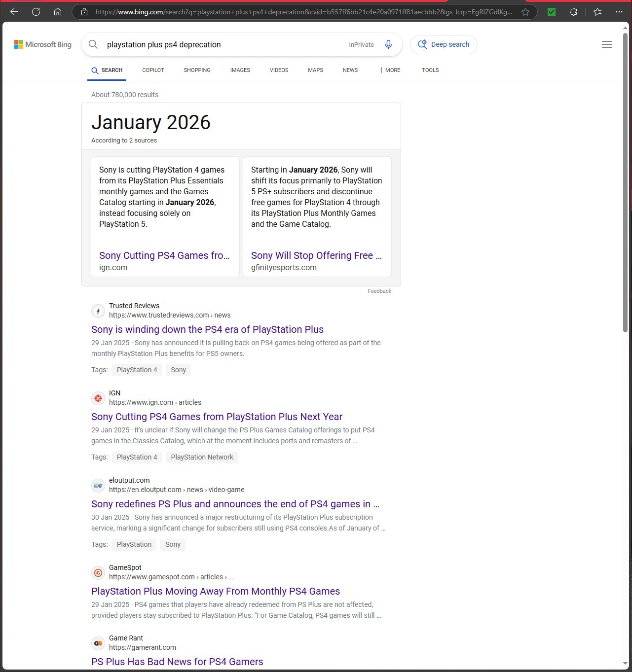632x672 pixels.
Task: Click the scrollbar down arrow
Action: (626, 664)
